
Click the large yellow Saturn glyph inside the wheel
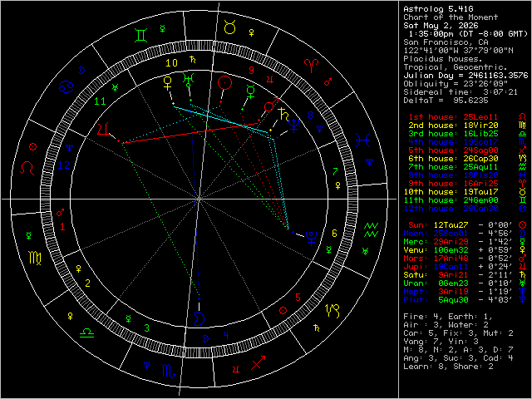(283, 115)
